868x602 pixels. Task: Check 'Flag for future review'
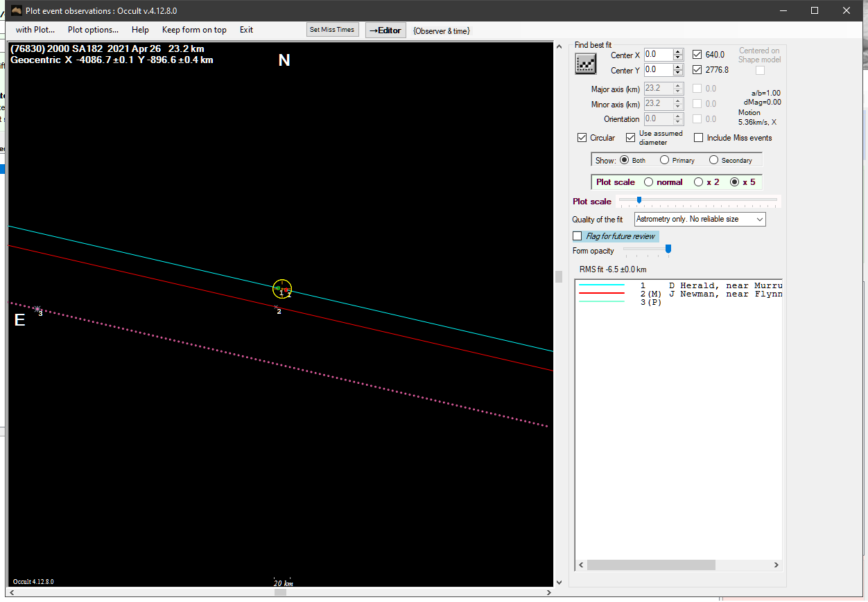578,236
